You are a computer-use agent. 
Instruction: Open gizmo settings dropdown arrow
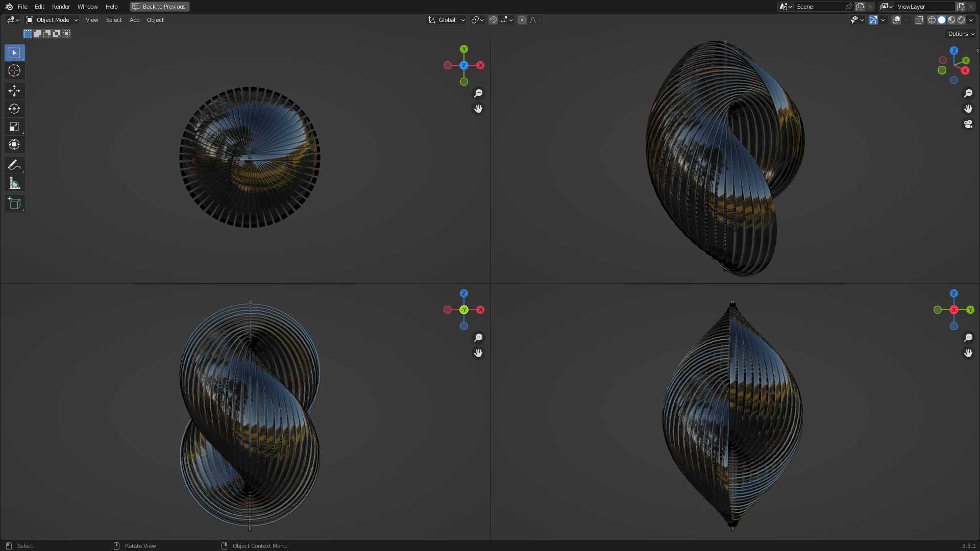click(x=883, y=20)
